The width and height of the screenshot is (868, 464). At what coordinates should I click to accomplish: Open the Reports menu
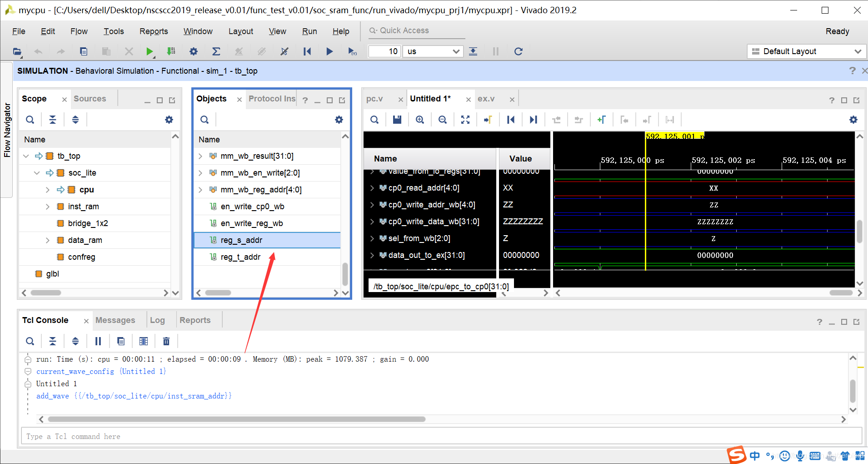click(154, 31)
